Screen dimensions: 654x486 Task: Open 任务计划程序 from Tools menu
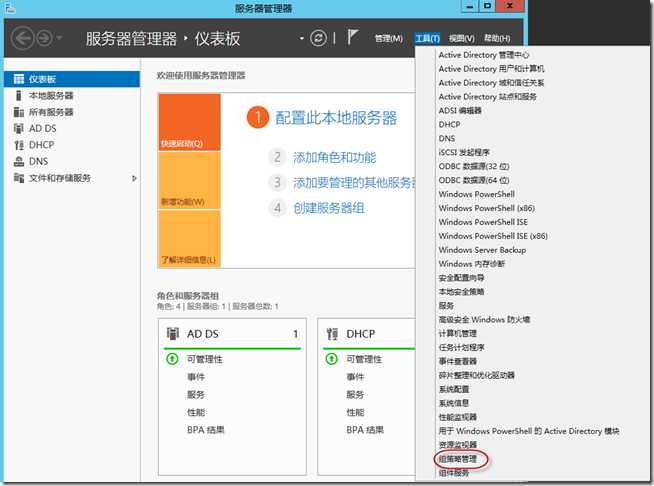tap(461, 347)
